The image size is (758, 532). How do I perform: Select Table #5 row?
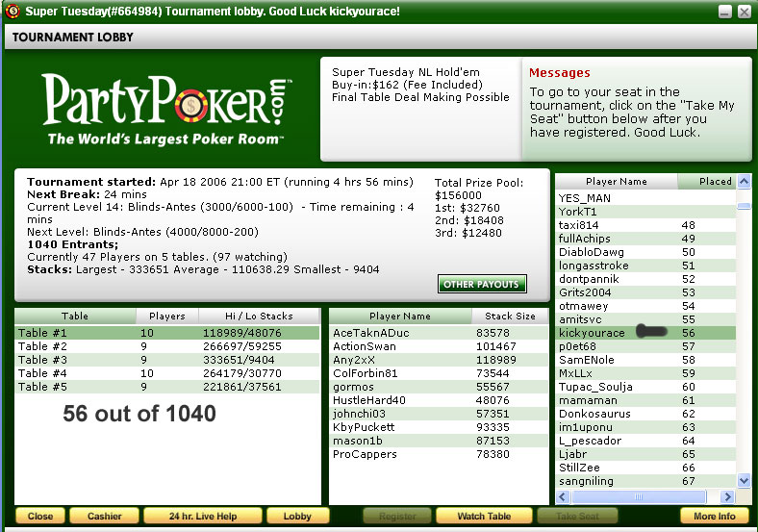[42, 387]
